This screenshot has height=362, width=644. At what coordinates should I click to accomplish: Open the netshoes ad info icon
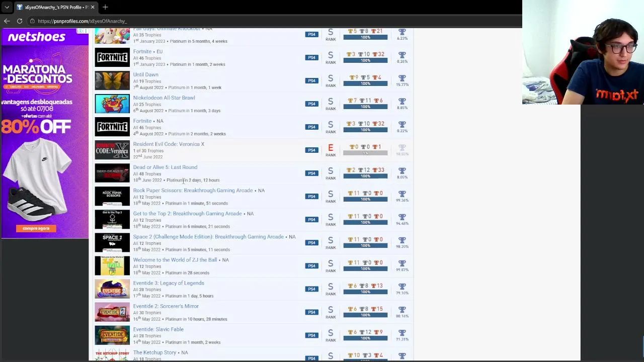tap(79, 31)
